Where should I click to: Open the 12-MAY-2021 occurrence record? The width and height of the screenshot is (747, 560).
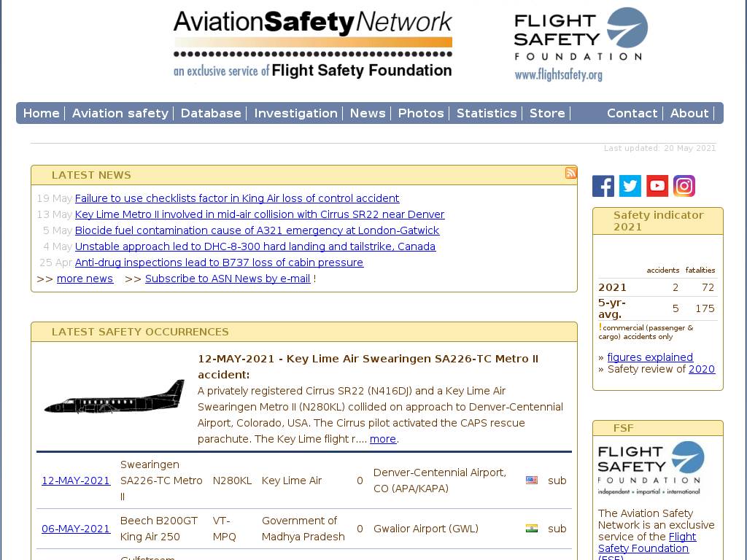76,481
